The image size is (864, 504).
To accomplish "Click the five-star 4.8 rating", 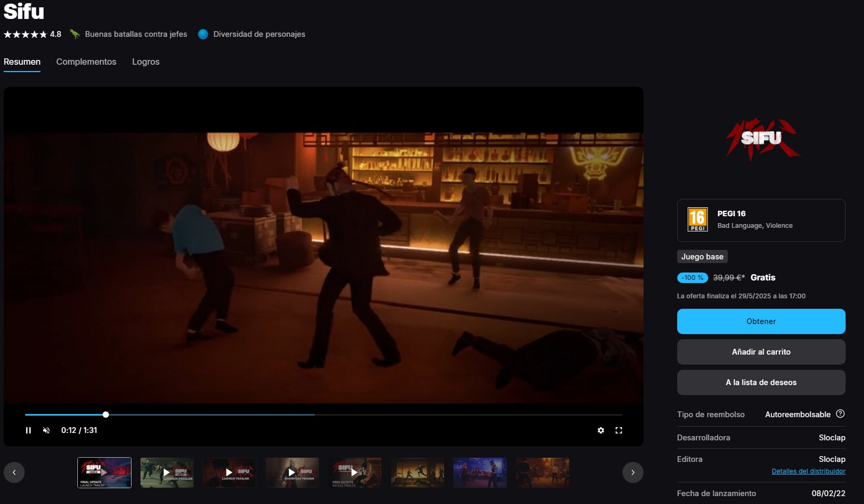I will point(33,34).
